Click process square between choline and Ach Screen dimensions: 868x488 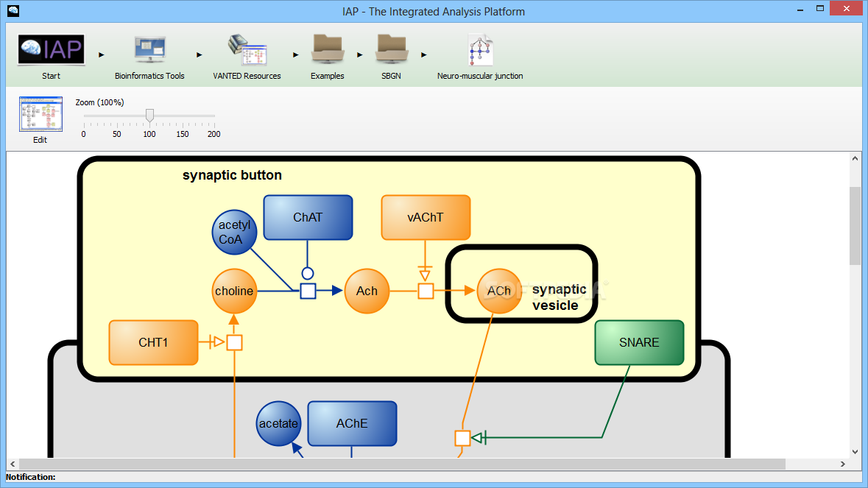click(308, 291)
